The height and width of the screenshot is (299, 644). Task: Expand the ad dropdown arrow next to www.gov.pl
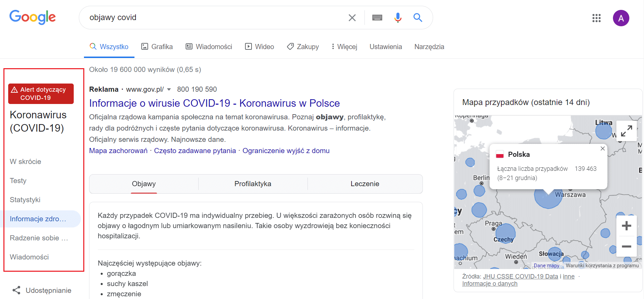pyautogui.click(x=169, y=90)
